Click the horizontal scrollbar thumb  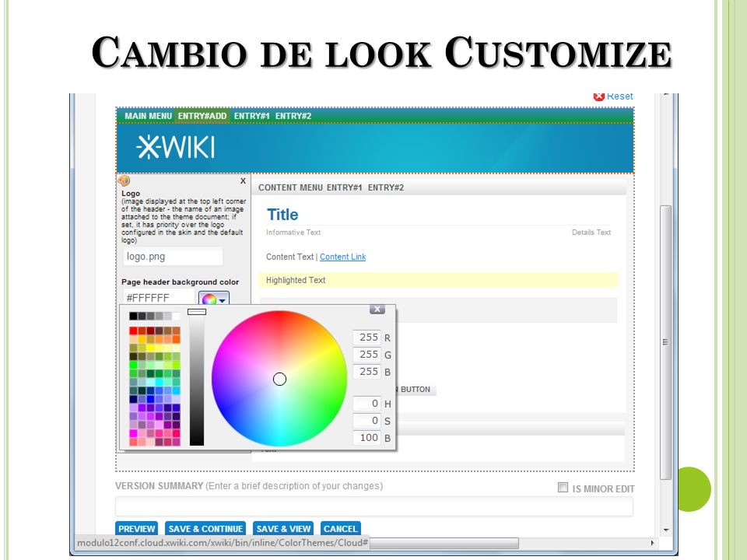(444, 543)
